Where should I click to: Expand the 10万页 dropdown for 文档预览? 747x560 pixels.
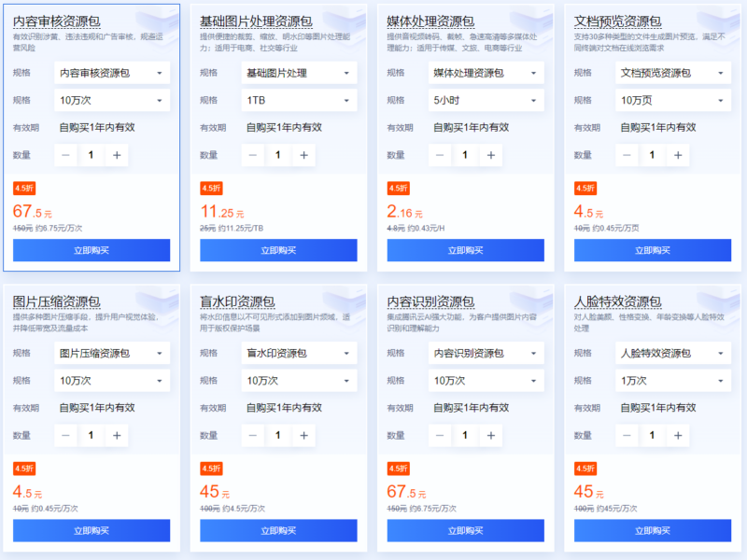672,100
